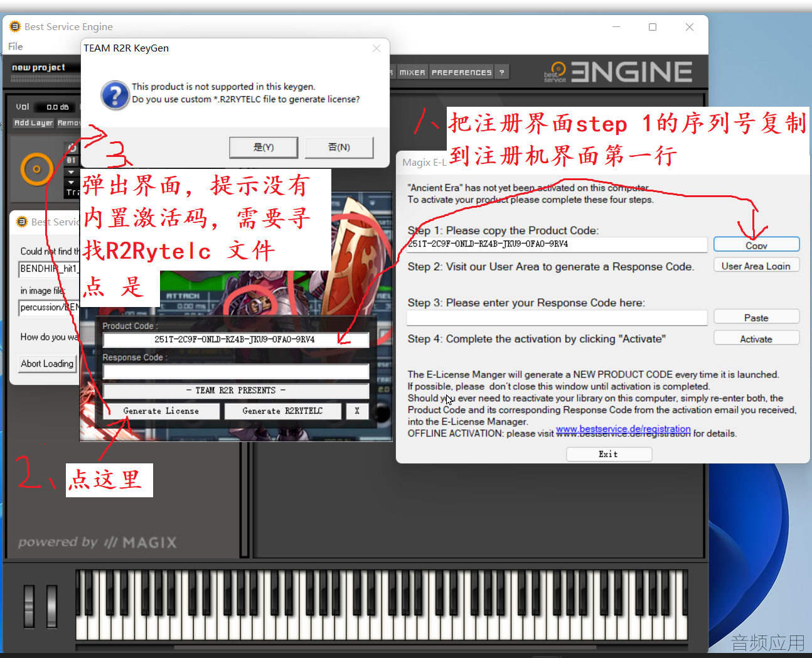
Task: Click the best service ENGINE logo
Action: [x=618, y=72]
